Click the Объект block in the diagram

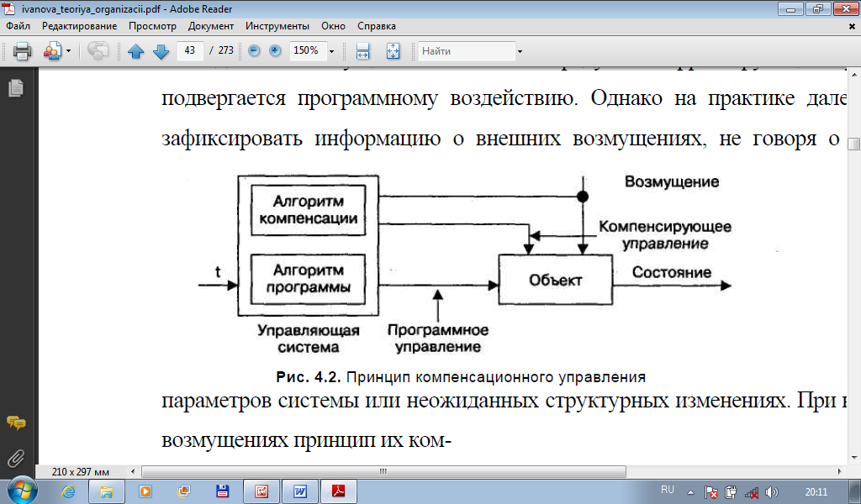555,280
